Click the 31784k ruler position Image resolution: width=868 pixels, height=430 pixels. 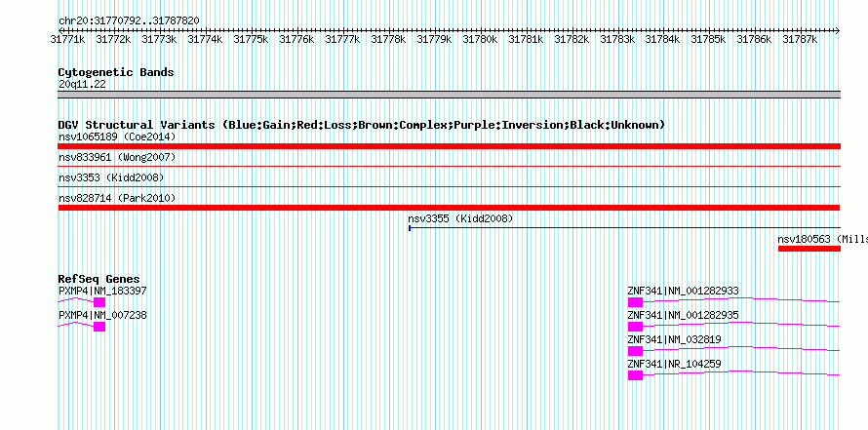664,39
